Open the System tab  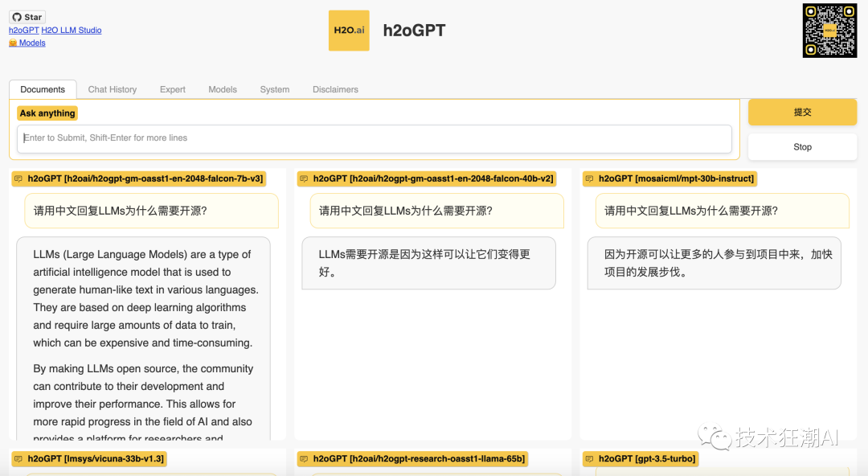275,89
